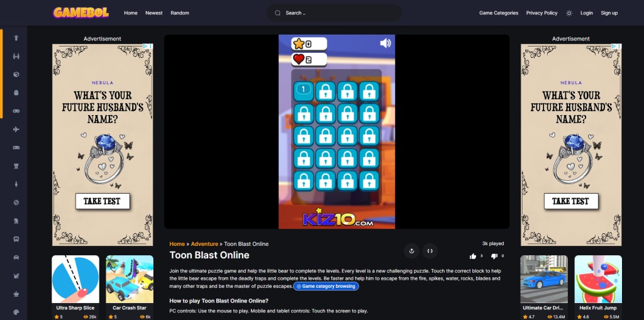Mute the game sound speaker icon
Screen dimensions: 644x320
tap(386, 43)
